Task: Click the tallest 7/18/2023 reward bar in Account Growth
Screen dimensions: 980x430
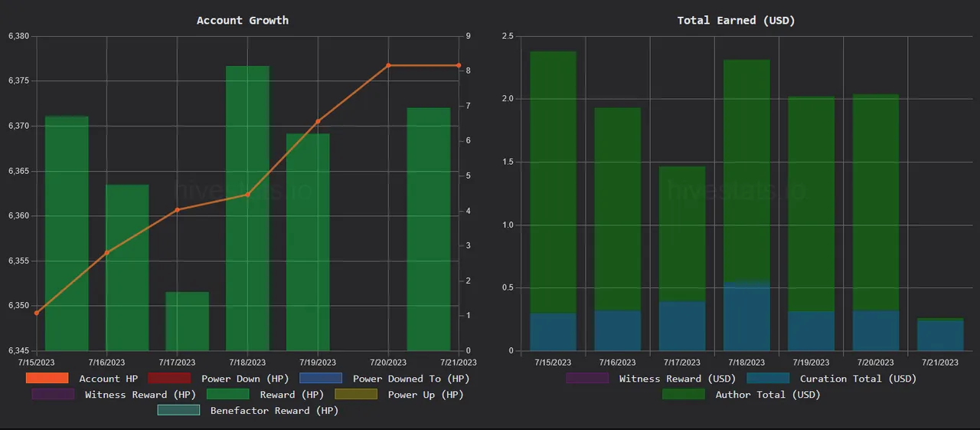Action: tap(247, 208)
